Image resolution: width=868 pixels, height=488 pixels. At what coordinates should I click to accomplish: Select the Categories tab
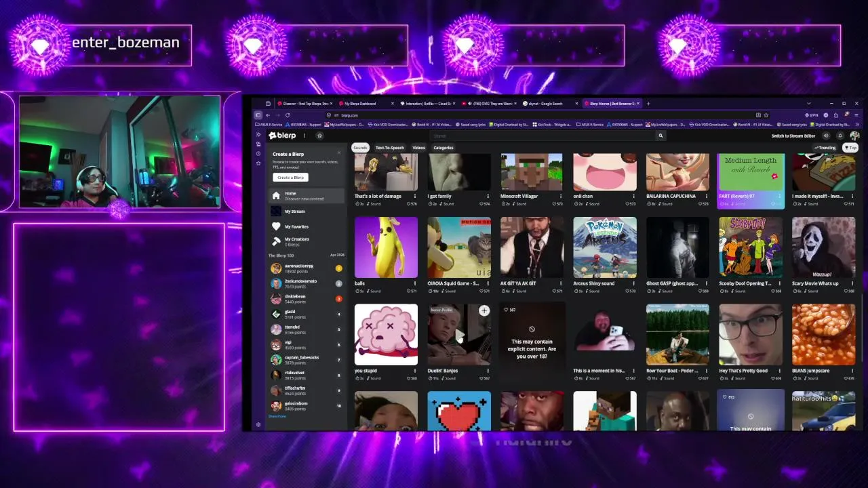[x=443, y=148]
